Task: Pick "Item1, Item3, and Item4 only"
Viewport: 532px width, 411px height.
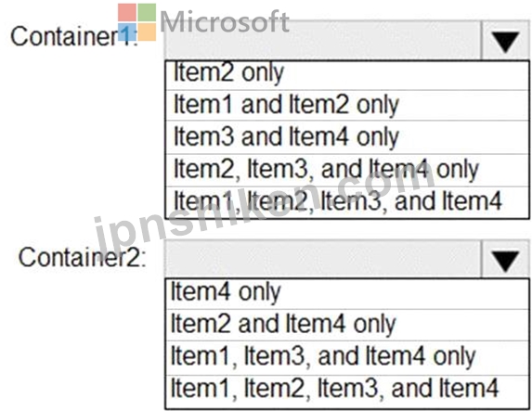Action: (x=347, y=358)
